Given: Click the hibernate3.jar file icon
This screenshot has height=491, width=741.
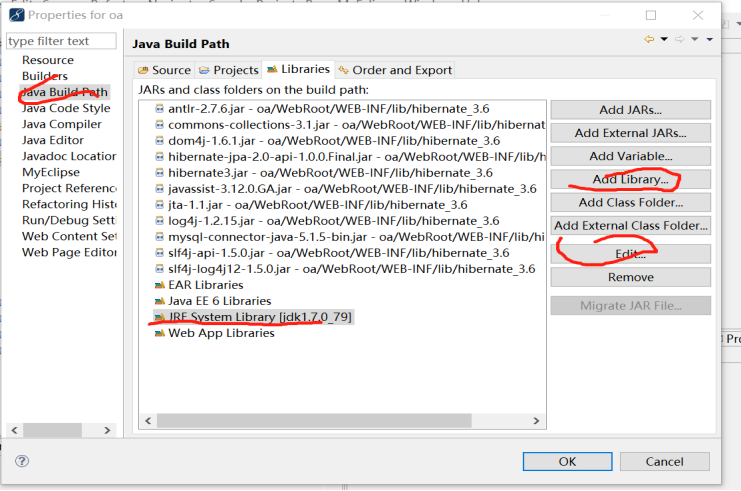Looking at the screenshot, I should (160, 173).
